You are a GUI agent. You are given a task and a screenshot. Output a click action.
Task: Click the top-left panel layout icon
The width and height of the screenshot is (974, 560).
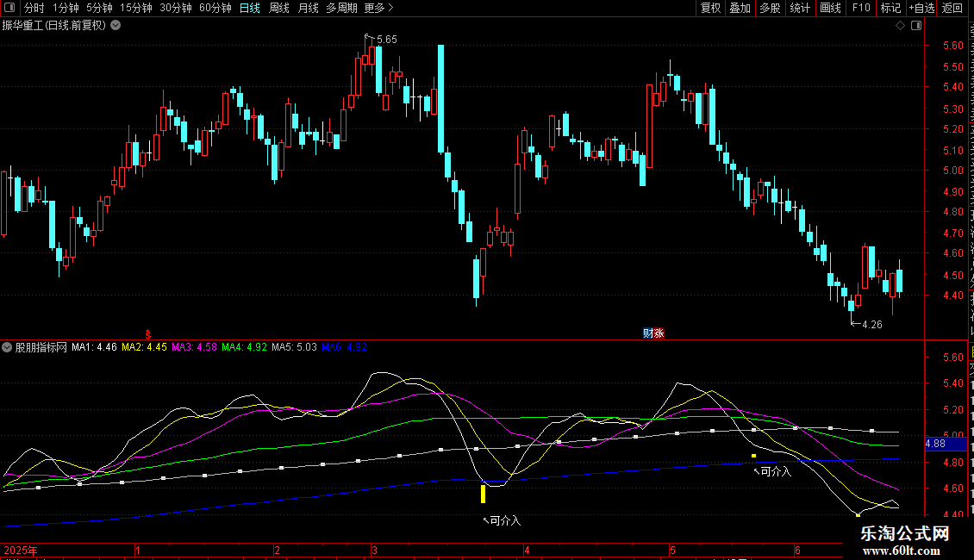pos(9,8)
